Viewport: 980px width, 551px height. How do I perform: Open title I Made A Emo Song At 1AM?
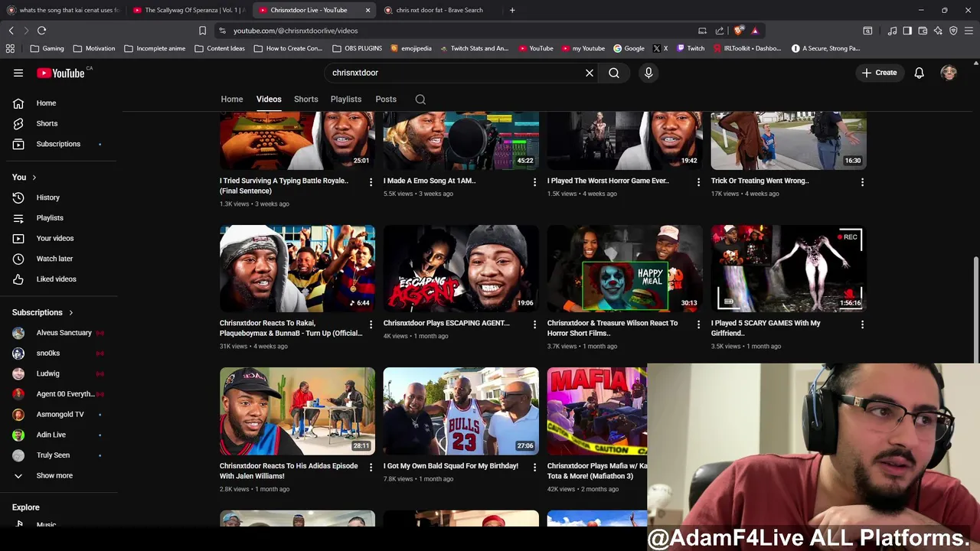click(430, 181)
